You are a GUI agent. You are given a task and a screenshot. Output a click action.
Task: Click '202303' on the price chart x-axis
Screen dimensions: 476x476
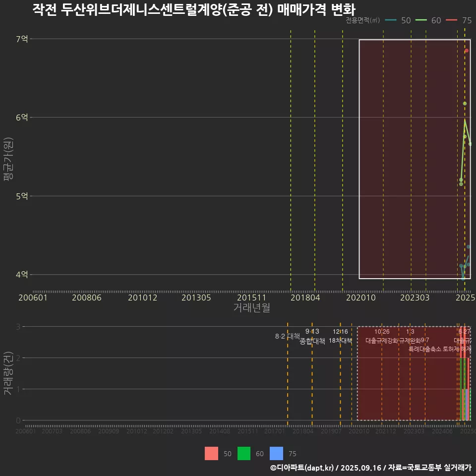(x=415, y=297)
